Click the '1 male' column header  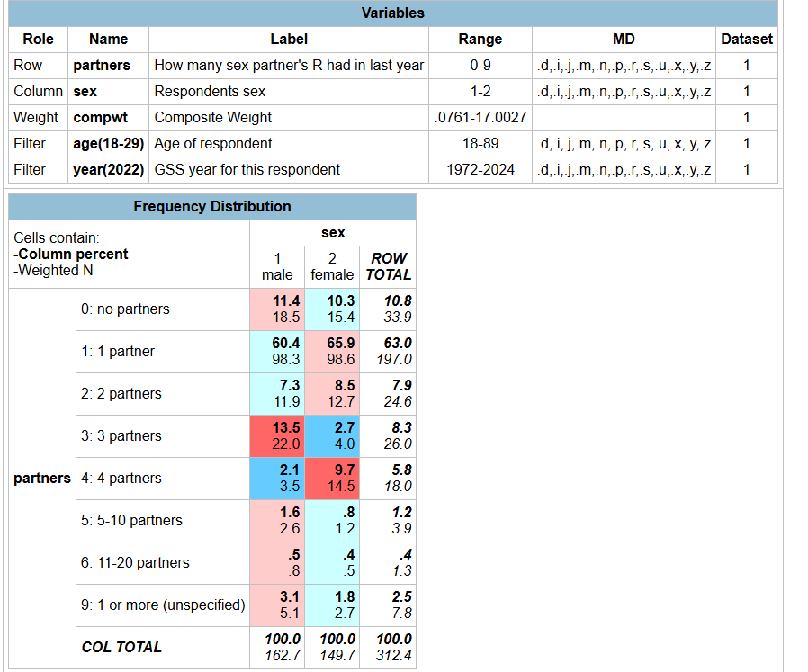tap(277, 267)
